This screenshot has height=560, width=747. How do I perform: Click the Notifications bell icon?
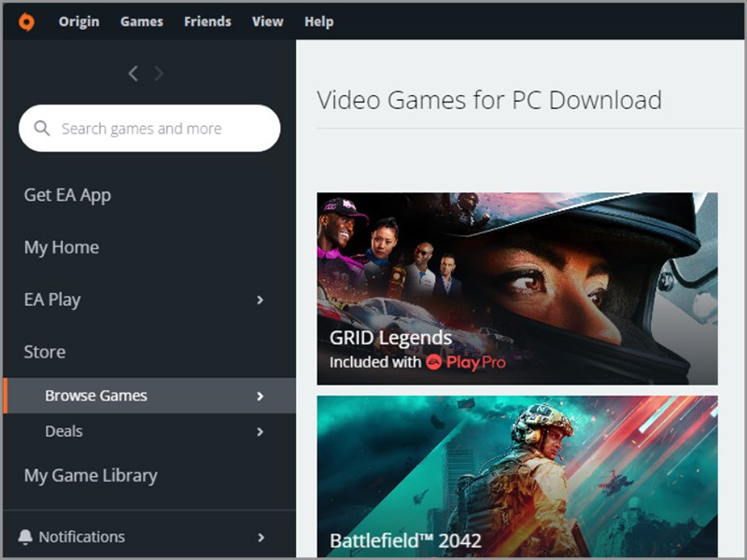pos(27,537)
